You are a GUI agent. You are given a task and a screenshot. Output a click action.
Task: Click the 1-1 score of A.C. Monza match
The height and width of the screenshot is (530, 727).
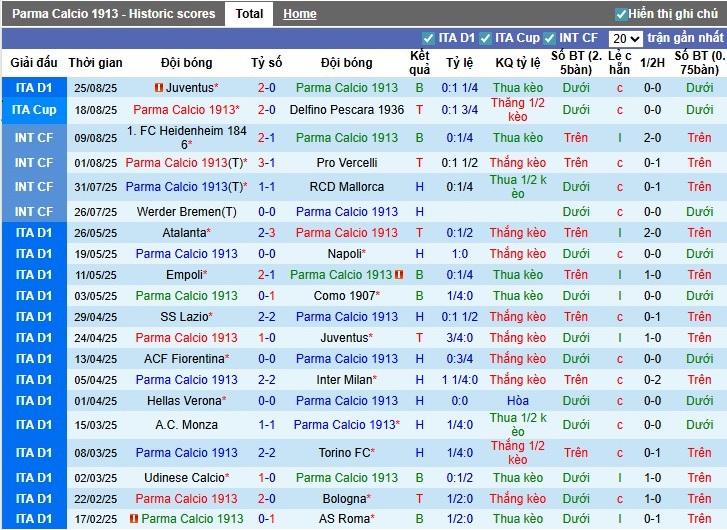click(267, 425)
